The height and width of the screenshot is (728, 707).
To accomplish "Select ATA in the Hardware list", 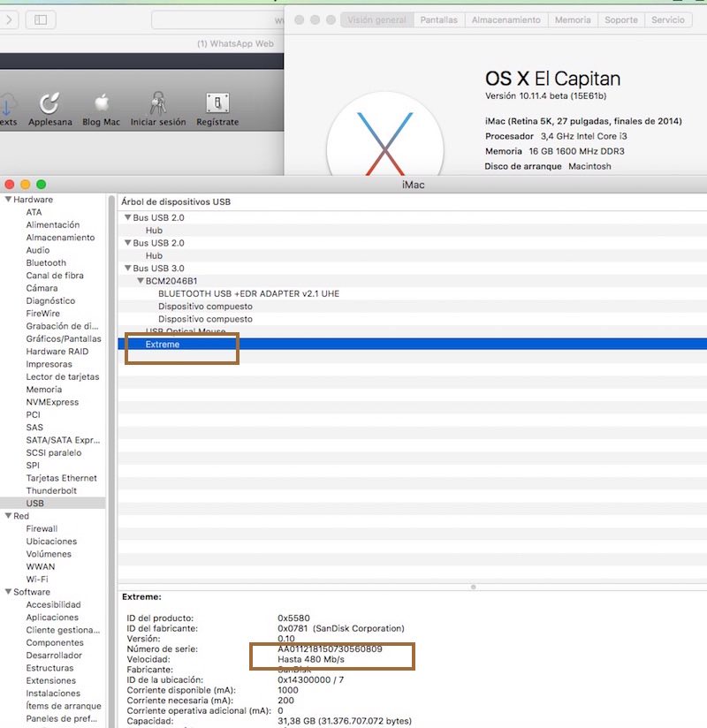I will pos(34,212).
